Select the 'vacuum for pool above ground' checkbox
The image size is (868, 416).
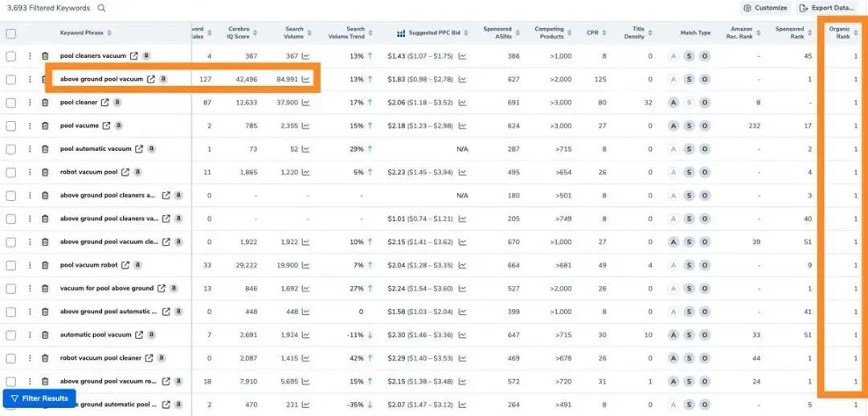[11, 288]
